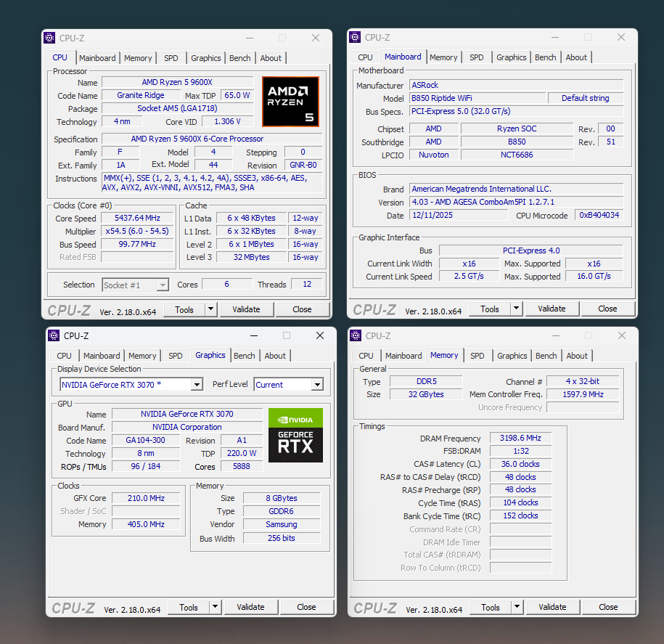Switch to the Memory tab in the CPU window

pos(138,58)
